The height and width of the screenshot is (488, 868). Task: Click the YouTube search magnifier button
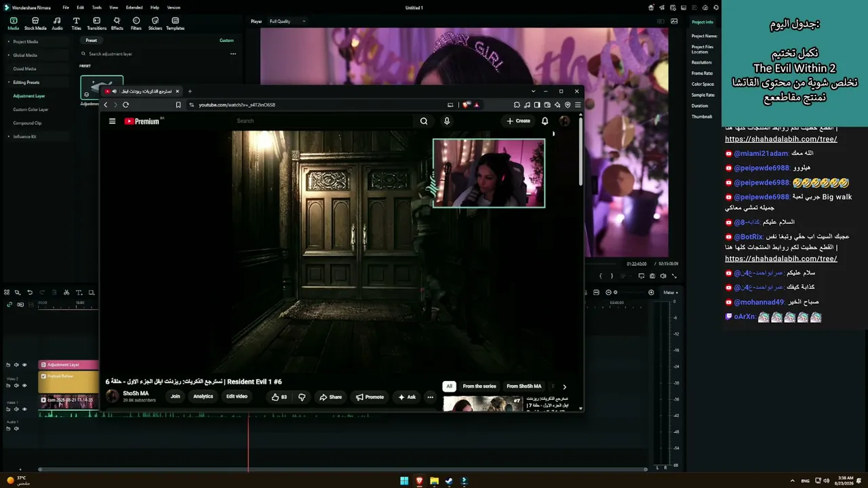424,121
